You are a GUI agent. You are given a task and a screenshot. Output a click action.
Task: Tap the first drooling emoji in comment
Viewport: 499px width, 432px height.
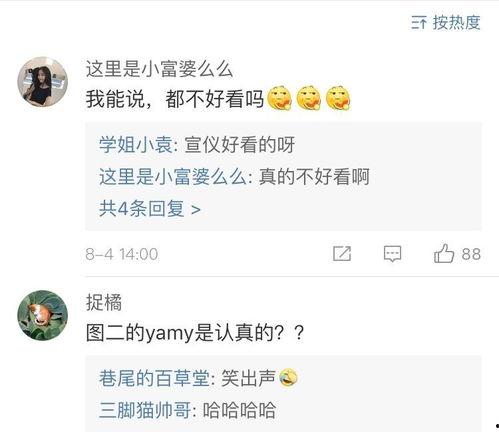(x=280, y=98)
